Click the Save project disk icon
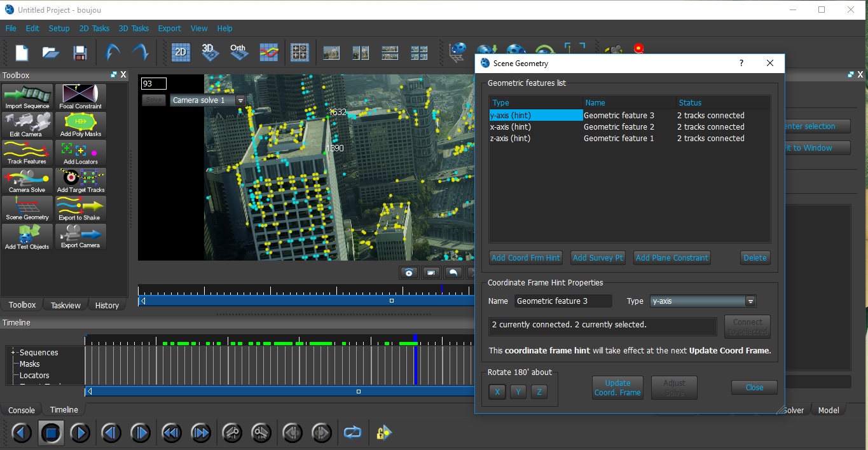 tap(79, 53)
